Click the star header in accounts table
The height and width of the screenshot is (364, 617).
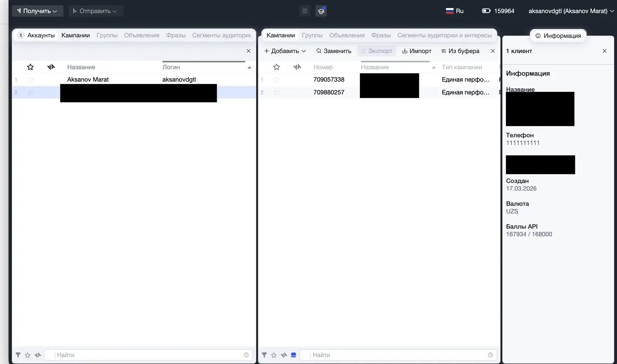[30, 67]
